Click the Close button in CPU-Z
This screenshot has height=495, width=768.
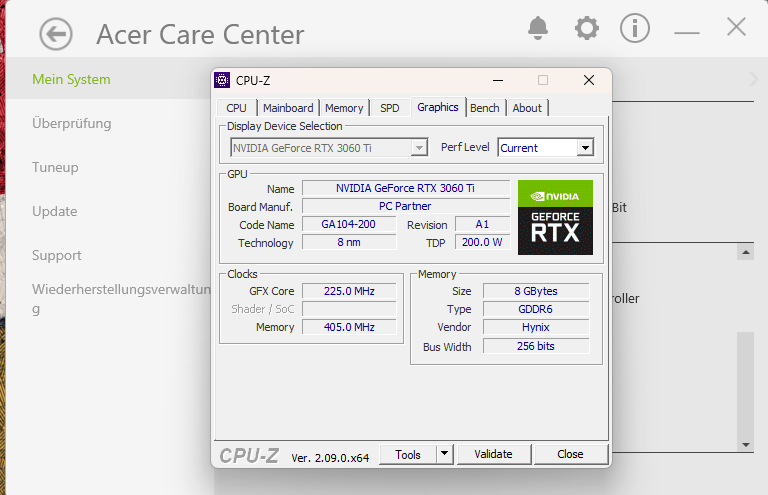571,454
